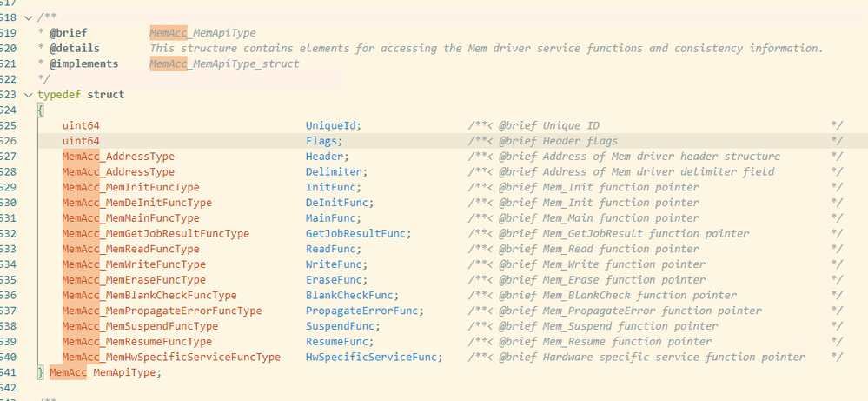
Task: Click the MemAcc_MemResumeFuncType type name
Action: pyautogui.click(x=136, y=342)
